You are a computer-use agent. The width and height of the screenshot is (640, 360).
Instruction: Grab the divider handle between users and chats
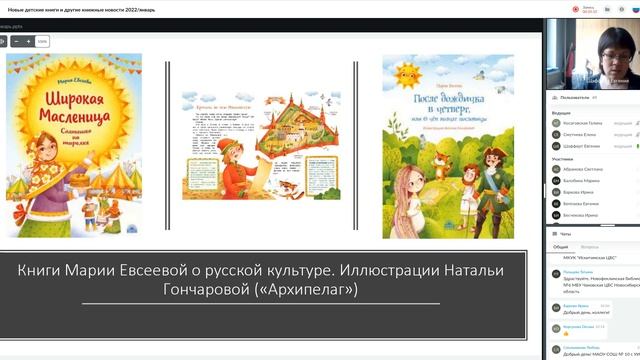(607, 225)
